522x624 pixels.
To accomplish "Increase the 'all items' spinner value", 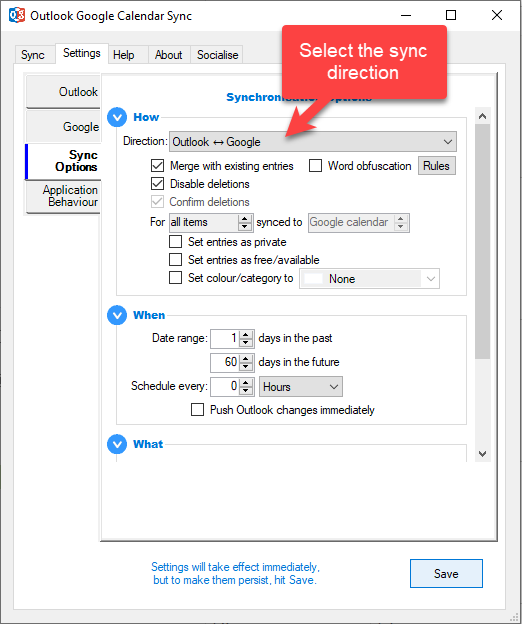I will click(x=245, y=218).
